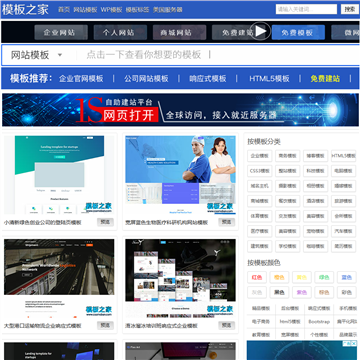Screen dimensions: 360x360
Task: Filter templates by 黑色 color
Action: (279, 293)
